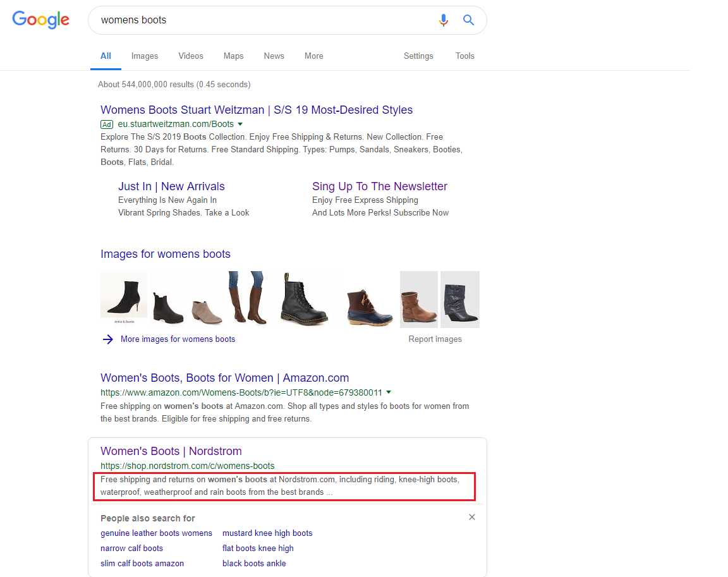Click Report images
This screenshot has width=728, height=577.
[435, 339]
